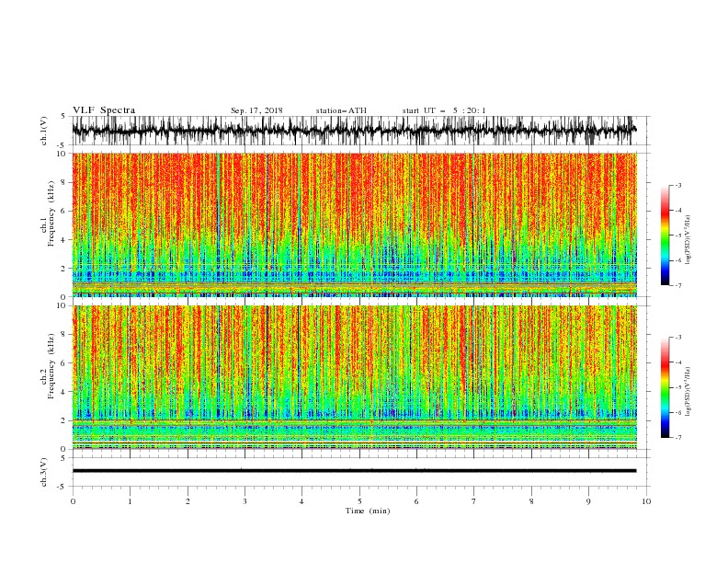Viewport: 728px width, 563px height.
Task: Click time axis tick label "7"
Action: coord(474,501)
